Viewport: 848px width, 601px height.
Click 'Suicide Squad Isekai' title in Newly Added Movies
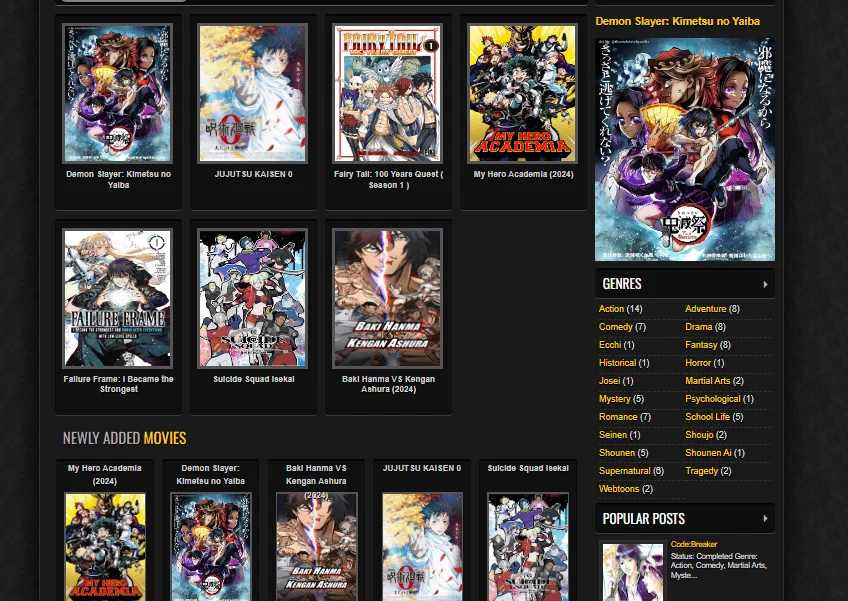(x=528, y=468)
